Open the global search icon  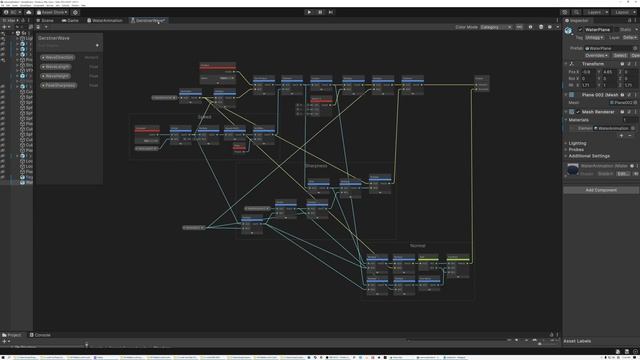pyautogui.click(x=576, y=12)
